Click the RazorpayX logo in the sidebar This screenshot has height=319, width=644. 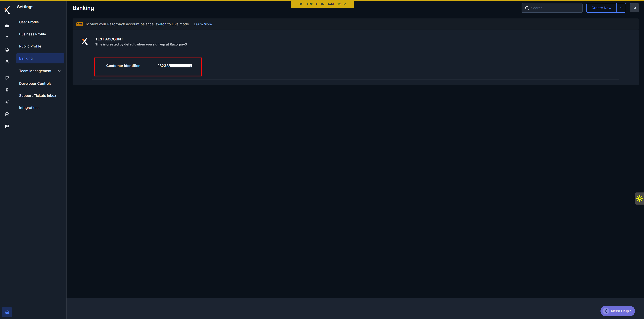point(7,10)
